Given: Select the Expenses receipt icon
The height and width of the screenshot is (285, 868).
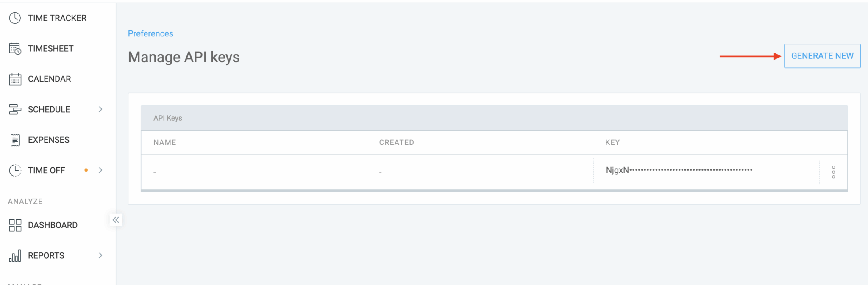Looking at the screenshot, I should [15, 140].
